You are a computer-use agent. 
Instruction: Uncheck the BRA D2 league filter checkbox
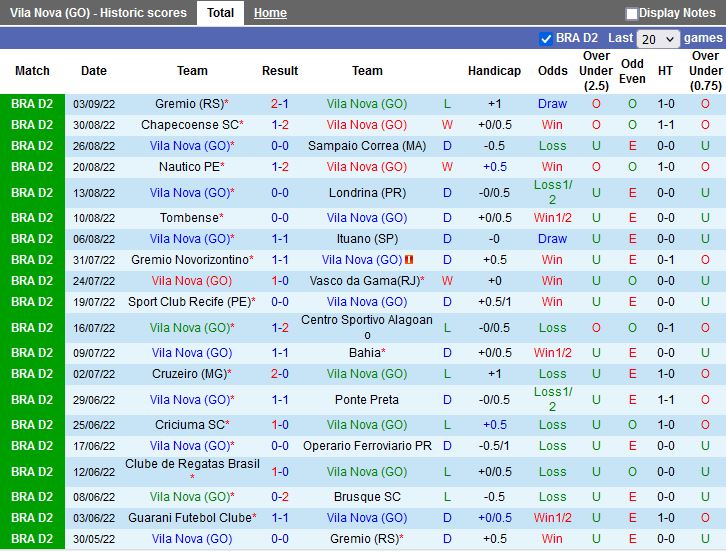[x=545, y=39]
